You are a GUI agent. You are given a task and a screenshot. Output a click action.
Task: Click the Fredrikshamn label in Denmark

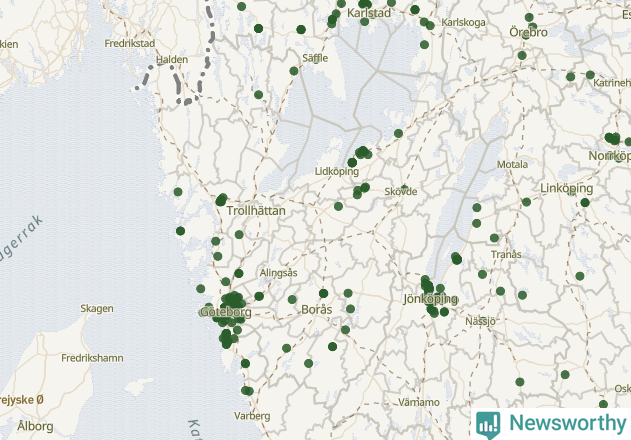click(92, 358)
